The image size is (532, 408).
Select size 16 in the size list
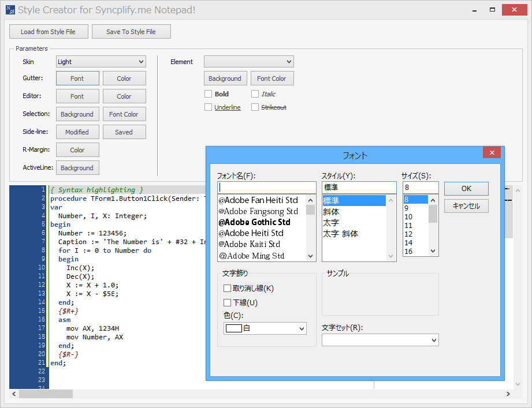(408, 252)
